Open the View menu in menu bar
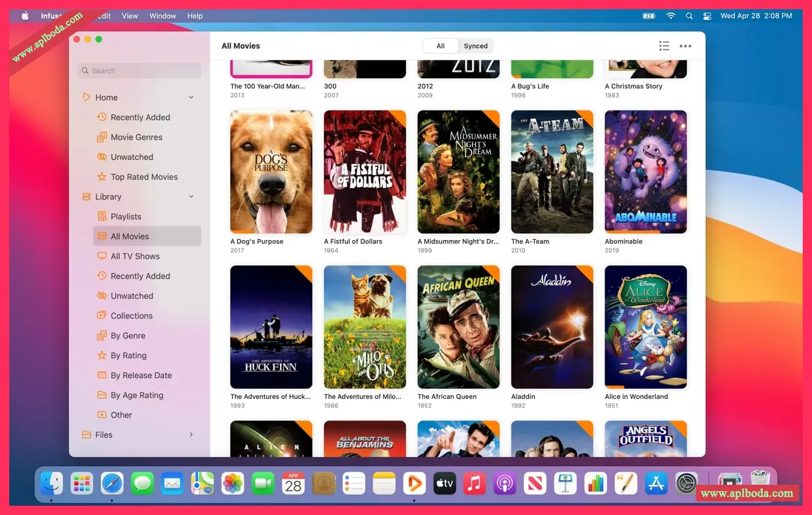Viewport: 812px width, 515px height. [130, 16]
